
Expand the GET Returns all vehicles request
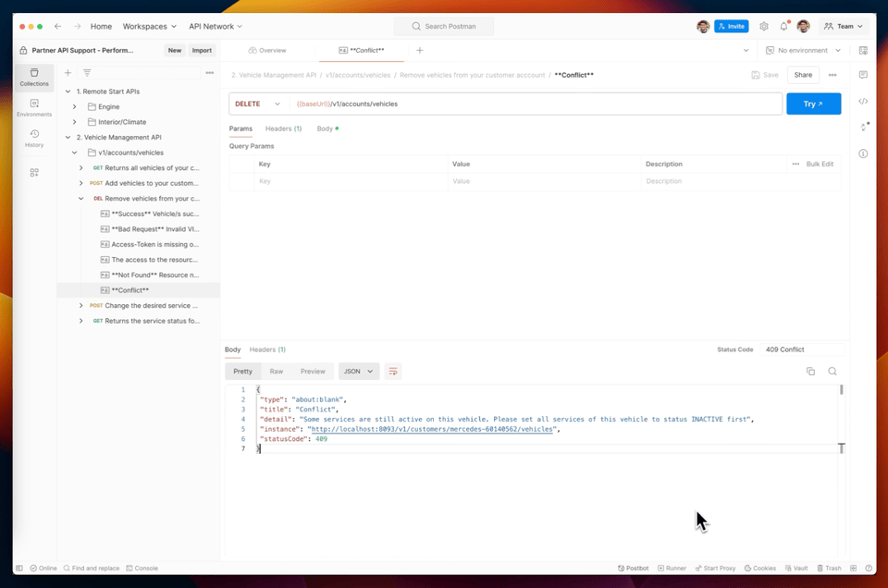(x=81, y=167)
